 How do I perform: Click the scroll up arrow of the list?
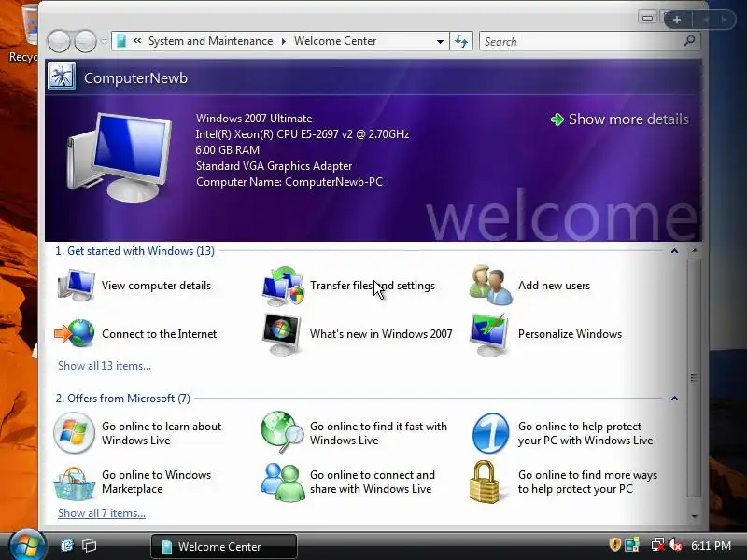tap(694, 250)
